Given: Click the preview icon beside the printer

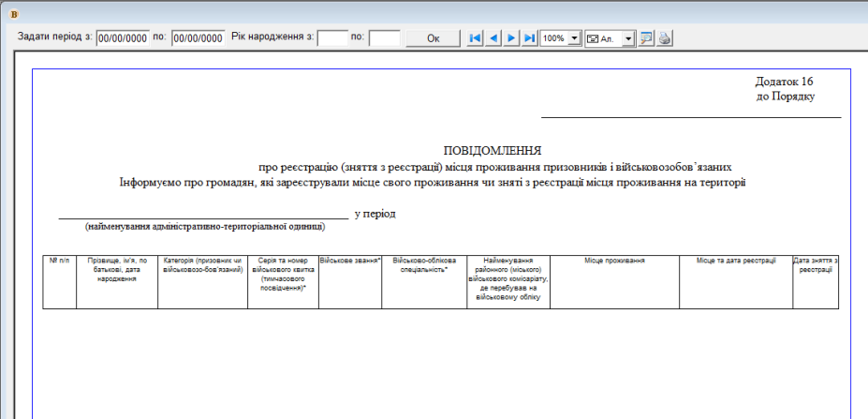Looking at the screenshot, I should (x=646, y=38).
